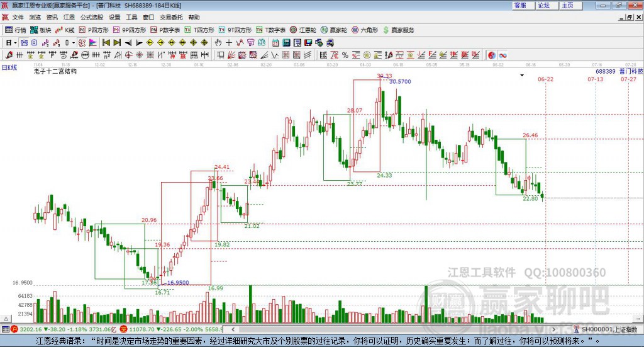Viewport: 644px width, 347px height.
Task: Open the P四方形 square tool
Action: [94, 30]
